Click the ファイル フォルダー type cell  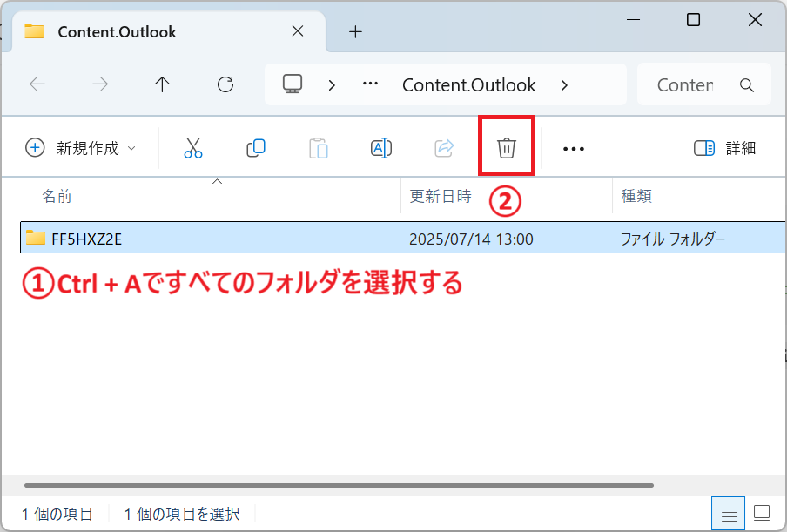[673, 239]
